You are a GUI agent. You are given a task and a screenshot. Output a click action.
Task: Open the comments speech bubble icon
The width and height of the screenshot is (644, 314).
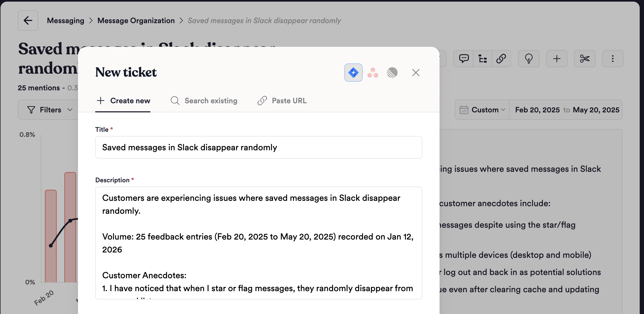464,59
